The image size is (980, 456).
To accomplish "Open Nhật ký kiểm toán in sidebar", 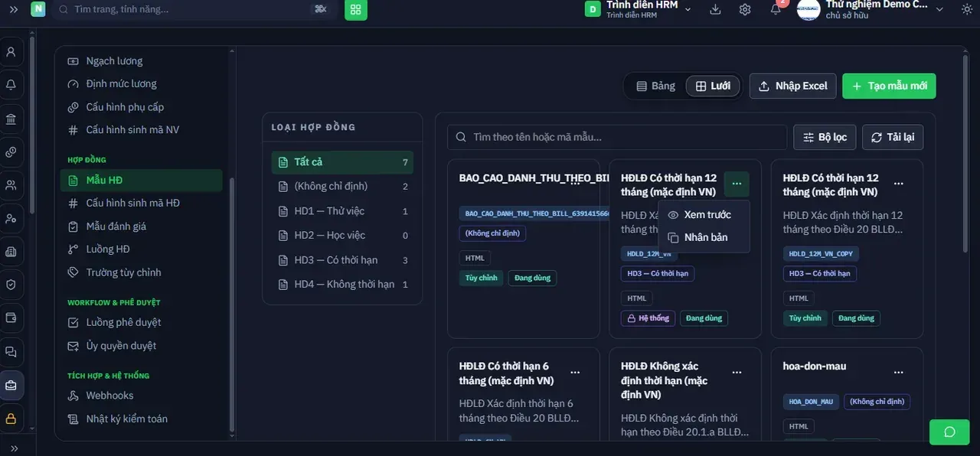I will (142, 419).
